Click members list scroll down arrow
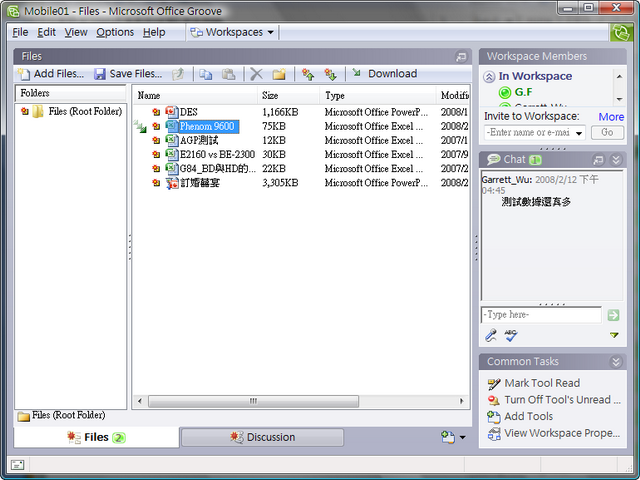640x480 pixels. pyautogui.click(x=619, y=99)
